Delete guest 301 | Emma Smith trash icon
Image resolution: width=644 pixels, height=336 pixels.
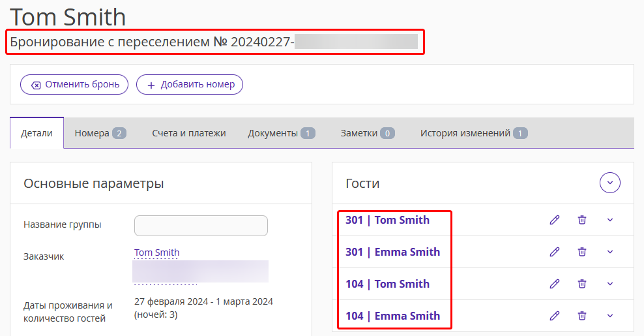point(582,252)
